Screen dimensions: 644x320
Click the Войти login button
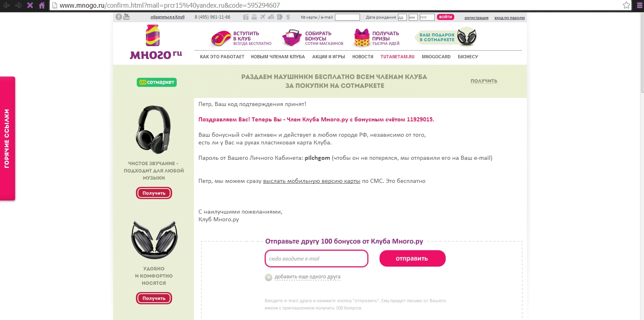tap(446, 17)
